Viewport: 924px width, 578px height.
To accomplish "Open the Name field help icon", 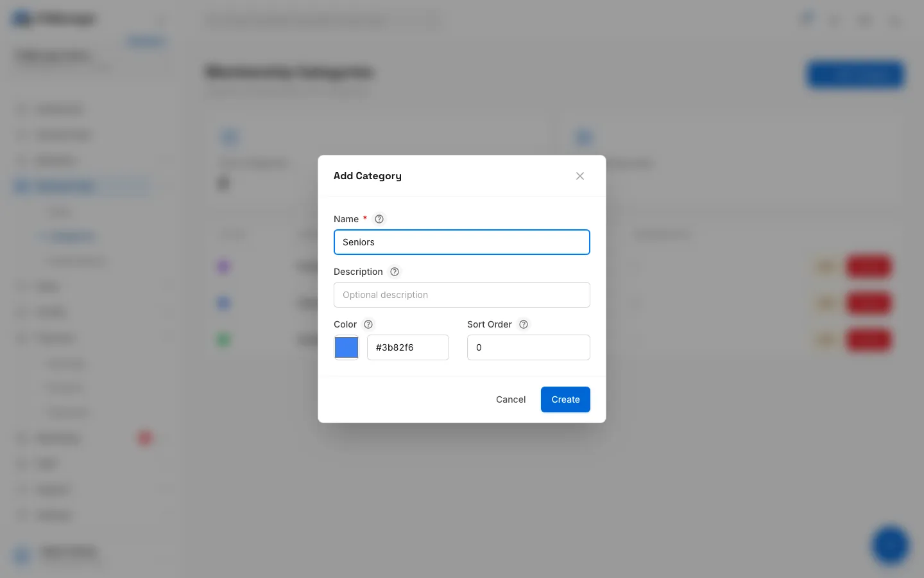I will coord(379,219).
